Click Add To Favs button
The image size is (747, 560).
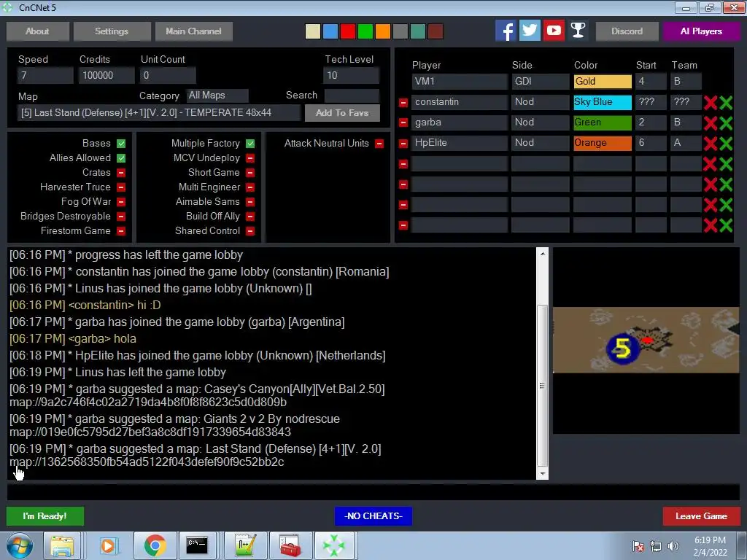tap(342, 113)
